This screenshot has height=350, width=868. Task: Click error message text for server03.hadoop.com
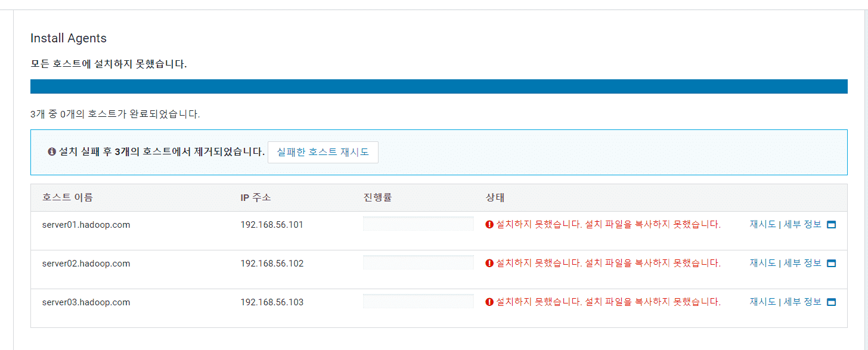[x=609, y=302]
